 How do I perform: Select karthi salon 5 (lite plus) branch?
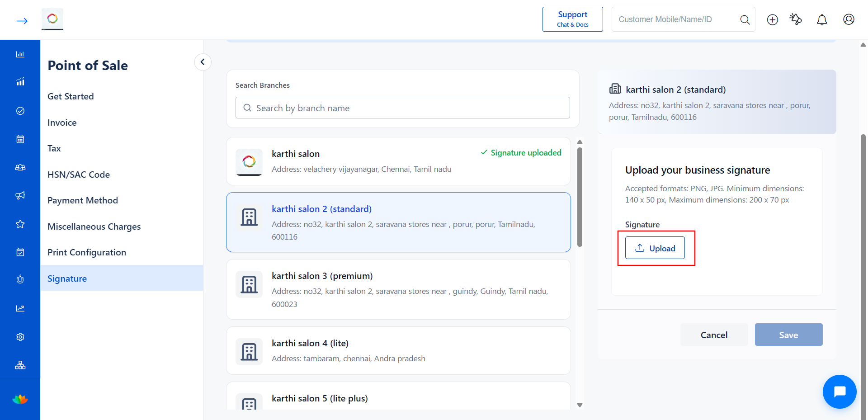[x=398, y=396]
